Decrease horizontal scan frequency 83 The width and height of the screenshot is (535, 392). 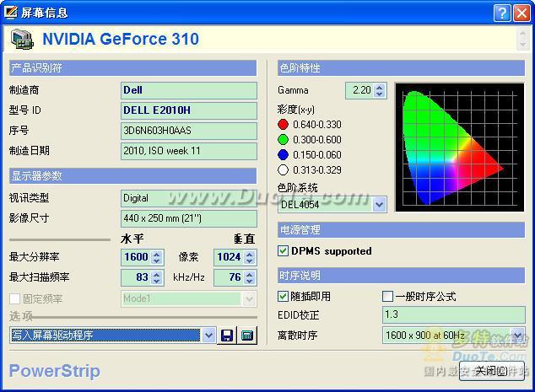(157, 282)
